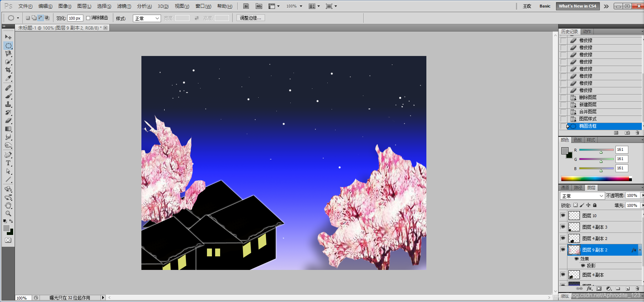Switch to the 动作 actions tab
This screenshot has height=302, width=644.
click(587, 31)
